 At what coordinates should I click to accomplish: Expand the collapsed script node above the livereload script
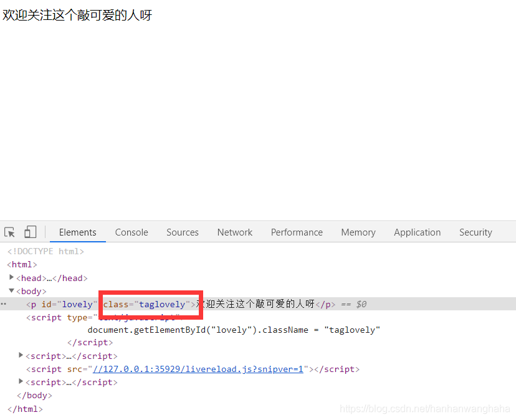21,355
